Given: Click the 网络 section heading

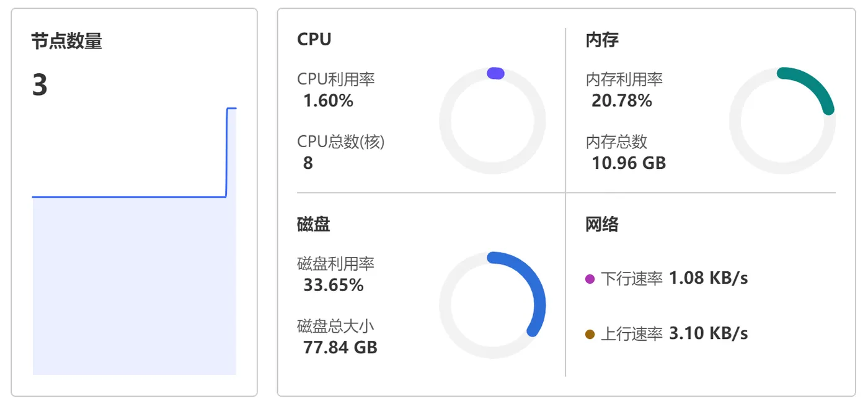Looking at the screenshot, I should [602, 224].
